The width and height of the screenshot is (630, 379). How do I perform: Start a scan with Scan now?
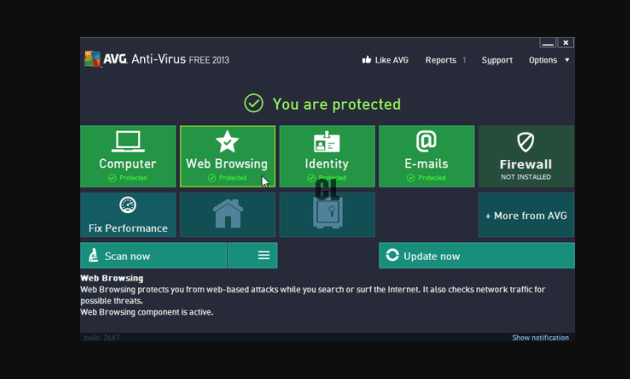coord(153,255)
